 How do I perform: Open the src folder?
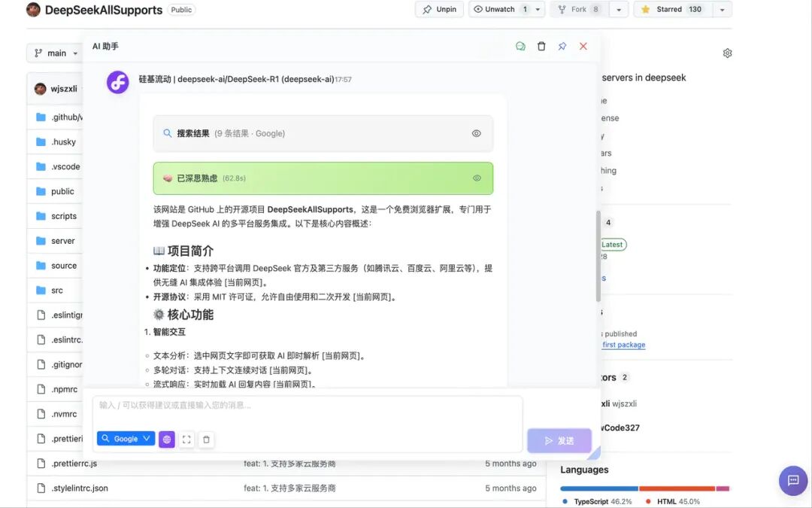tap(57, 291)
